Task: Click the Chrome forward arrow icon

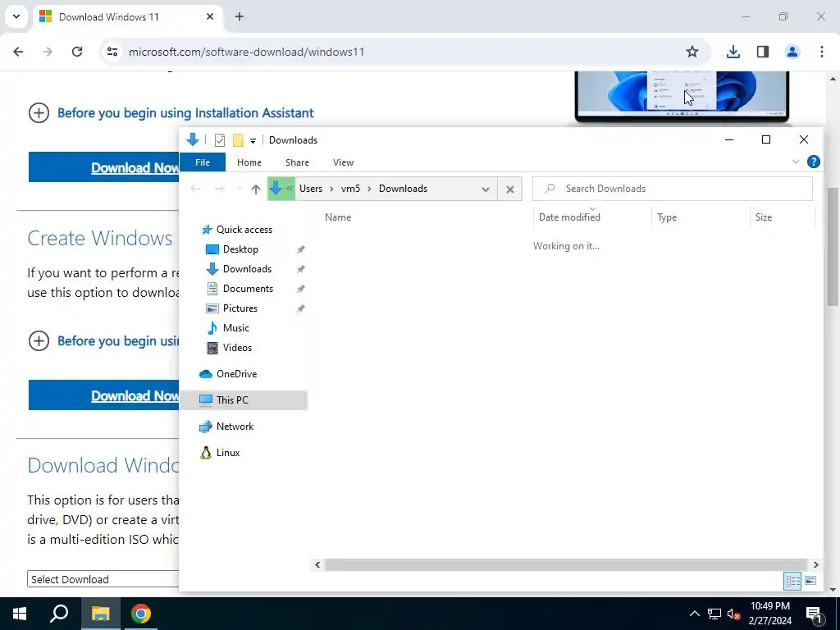Action: tap(48, 52)
